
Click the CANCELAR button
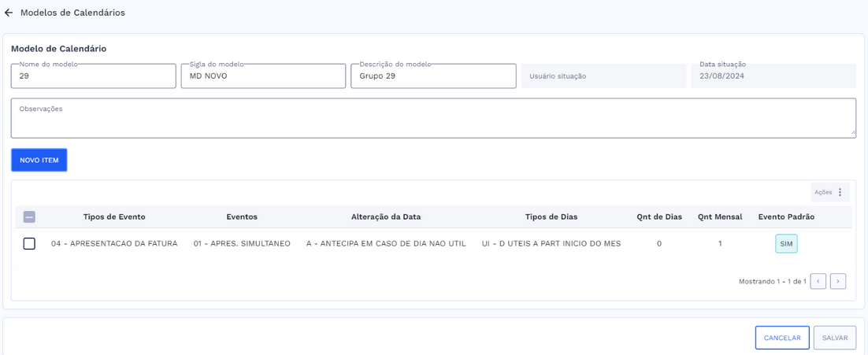pos(781,338)
